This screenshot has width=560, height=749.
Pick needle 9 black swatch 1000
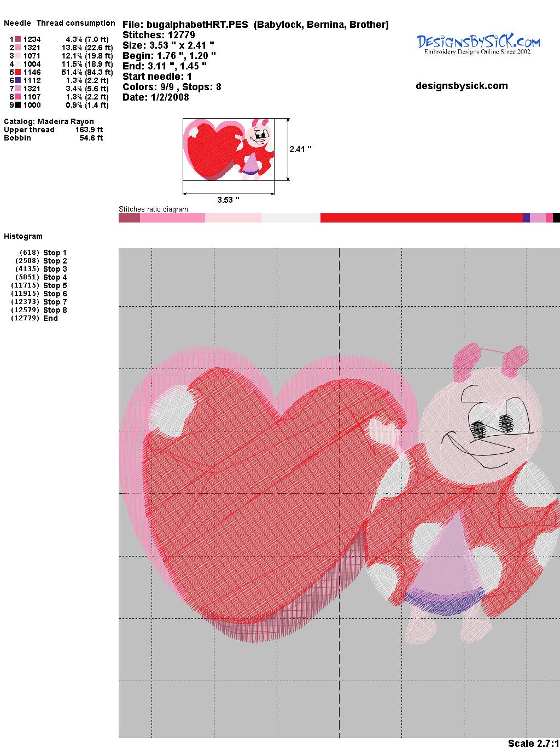[18, 105]
